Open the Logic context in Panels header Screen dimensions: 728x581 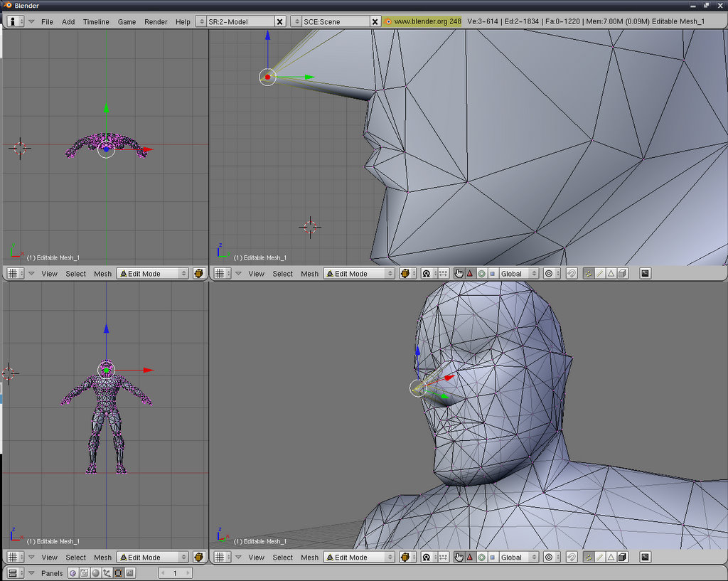73,573
